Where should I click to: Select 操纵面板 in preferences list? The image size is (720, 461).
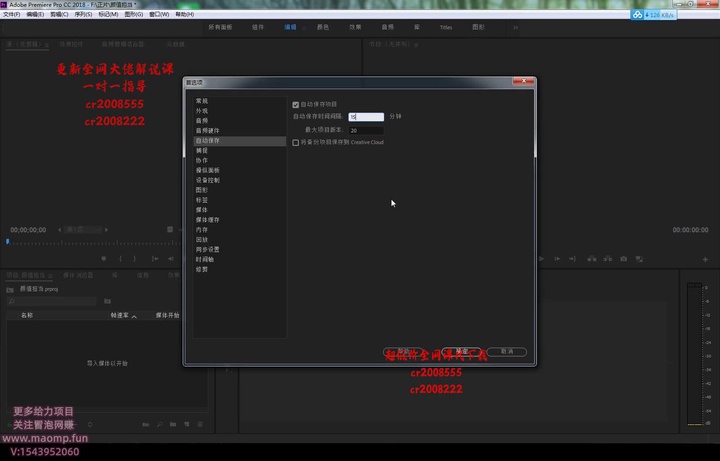click(208, 170)
